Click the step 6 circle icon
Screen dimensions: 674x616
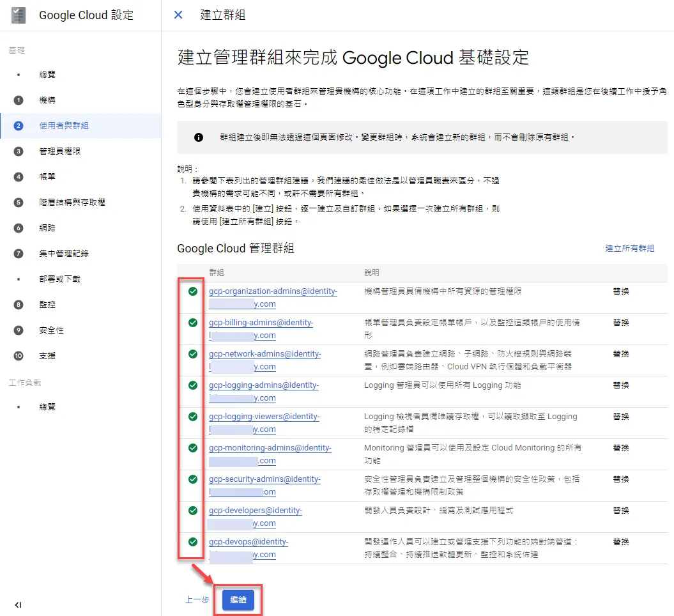18,228
